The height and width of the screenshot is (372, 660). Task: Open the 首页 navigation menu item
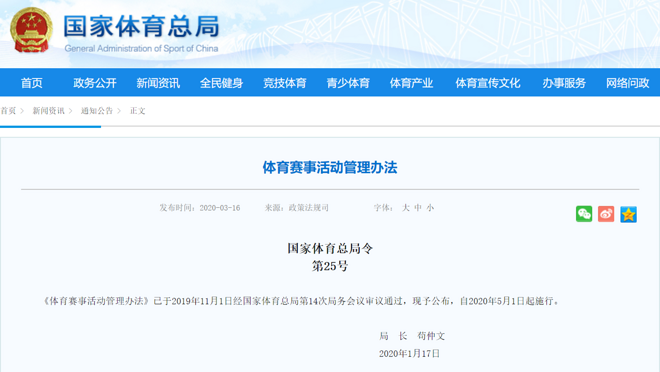click(32, 83)
